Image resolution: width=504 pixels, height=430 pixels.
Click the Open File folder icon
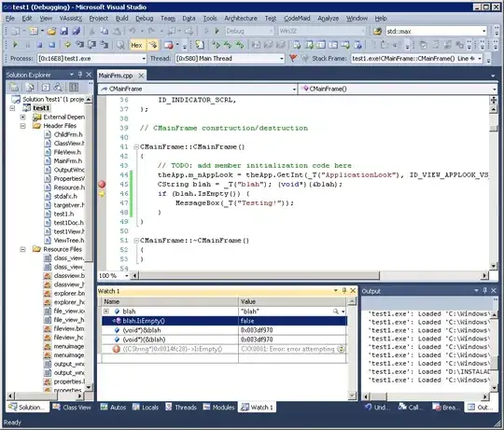pos(51,31)
